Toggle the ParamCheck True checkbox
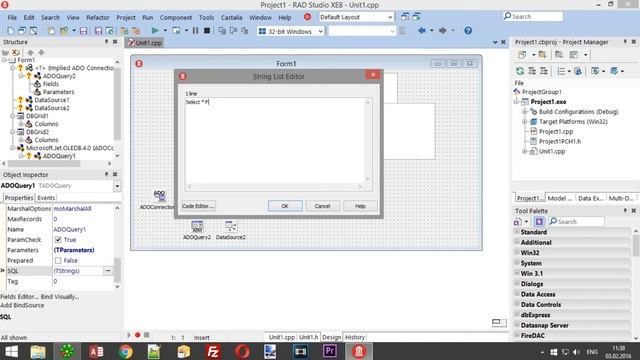This screenshot has height=360, width=640. (58, 240)
